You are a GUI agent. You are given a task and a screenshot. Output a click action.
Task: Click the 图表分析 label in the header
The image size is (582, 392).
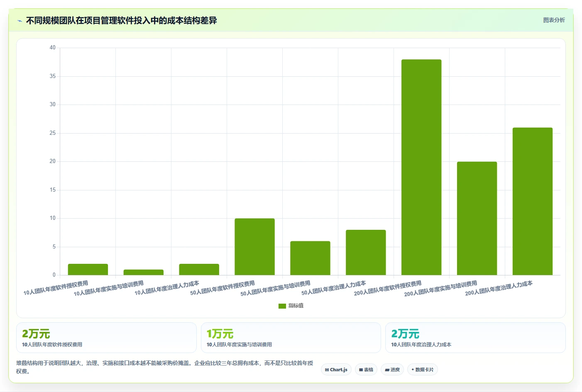pos(554,20)
